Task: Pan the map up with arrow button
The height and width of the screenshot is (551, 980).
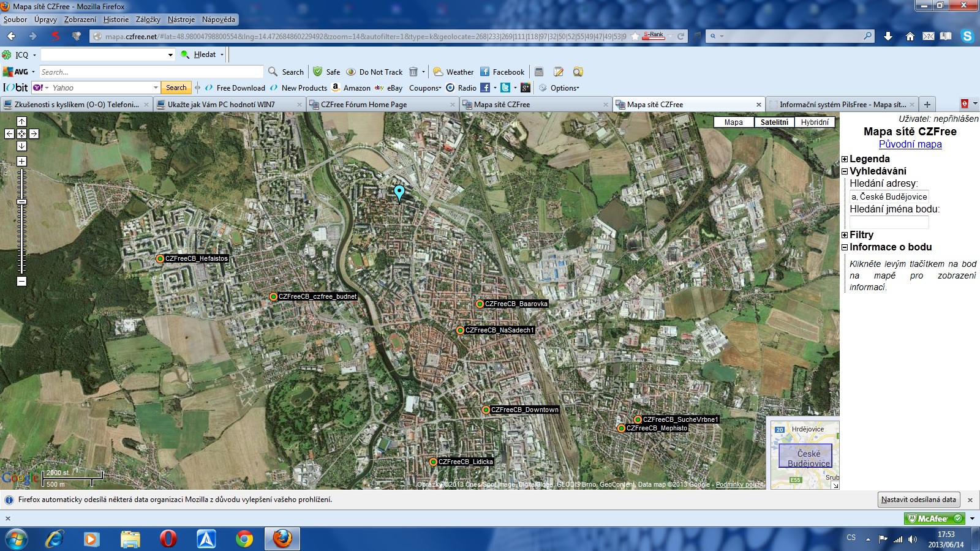Action: 21,121
